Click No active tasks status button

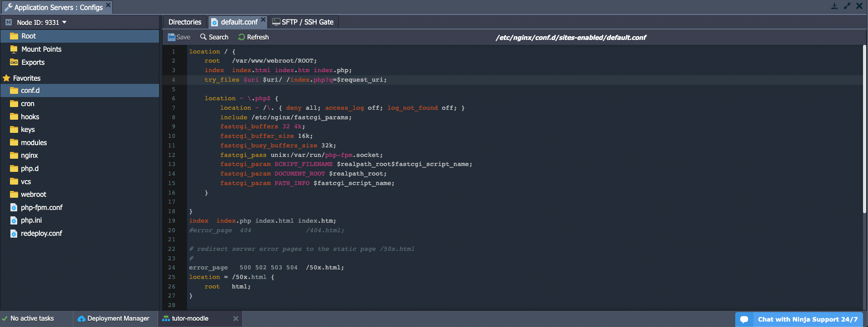click(x=32, y=318)
